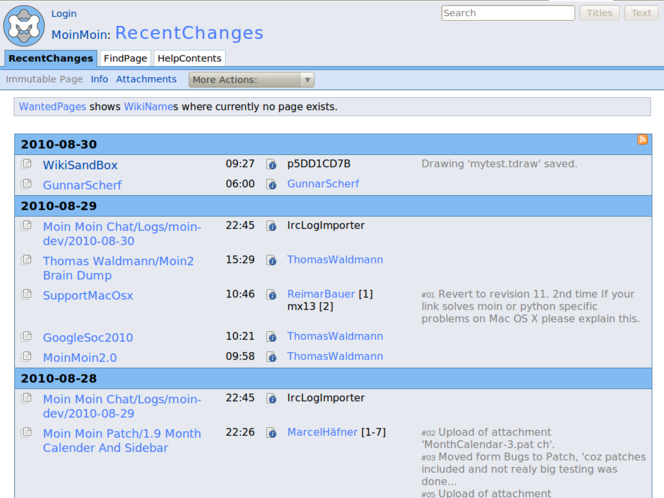Click the info icon in GunnarScherf row
664x498 pixels.
click(271, 185)
